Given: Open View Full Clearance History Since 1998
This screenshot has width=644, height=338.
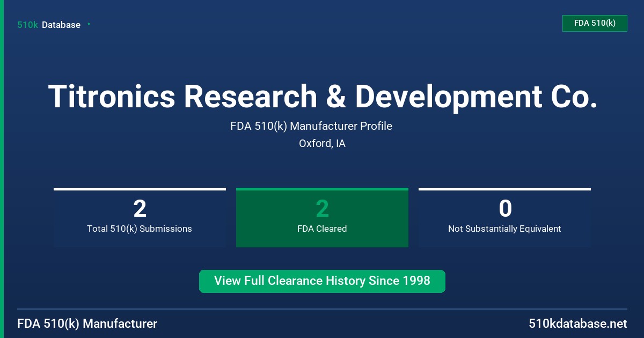Looking at the screenshot, I should [322, 281].
